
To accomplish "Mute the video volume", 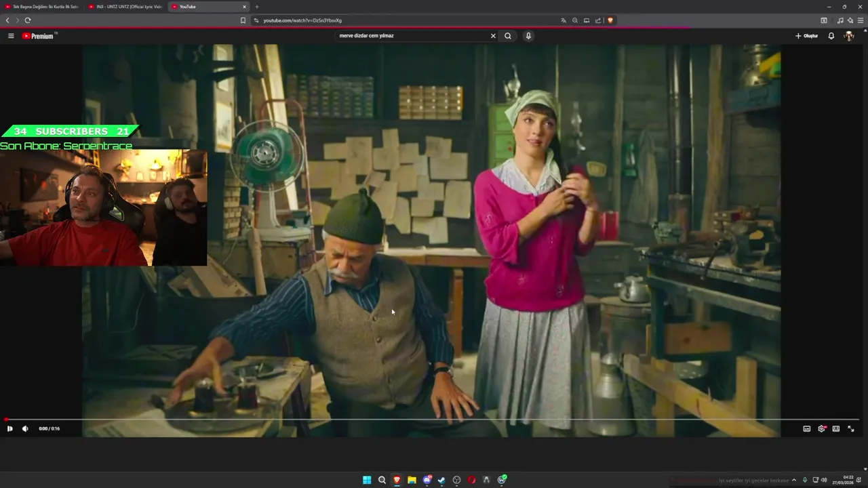I will (25, 428).
